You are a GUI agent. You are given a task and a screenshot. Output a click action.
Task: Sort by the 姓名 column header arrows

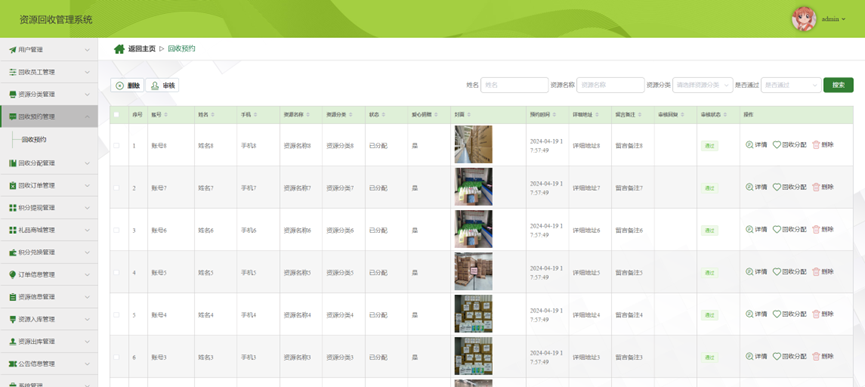tap(212, 115)
